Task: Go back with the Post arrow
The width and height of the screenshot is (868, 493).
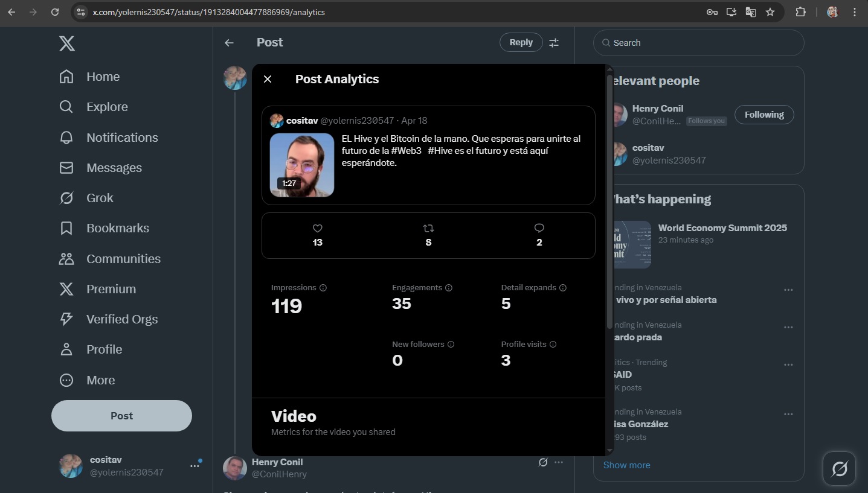Action: [x=229, y=43]
